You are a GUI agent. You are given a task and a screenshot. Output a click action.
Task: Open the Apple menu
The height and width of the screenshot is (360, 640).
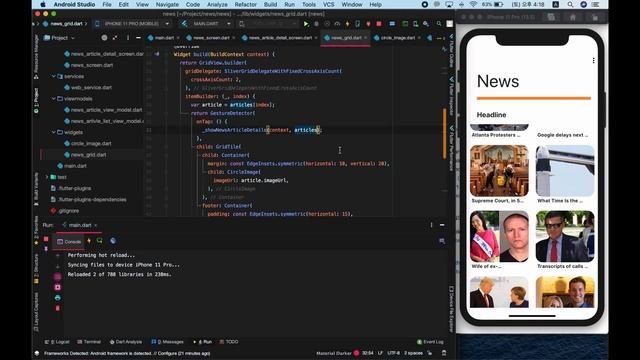pyautogui.click(x=43, y=4)
